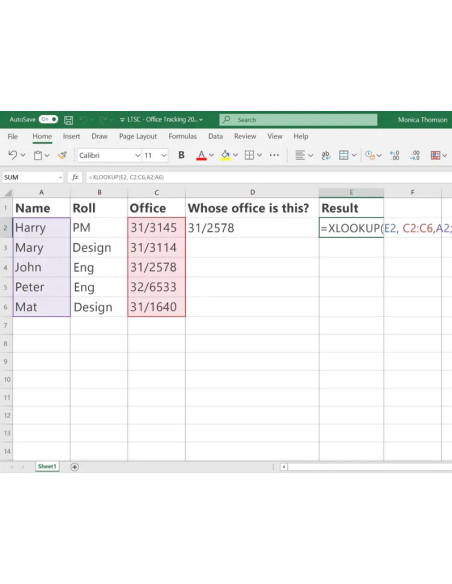Select column D header
This screenshot has height=584, width=452.
[x=252, y=192]
